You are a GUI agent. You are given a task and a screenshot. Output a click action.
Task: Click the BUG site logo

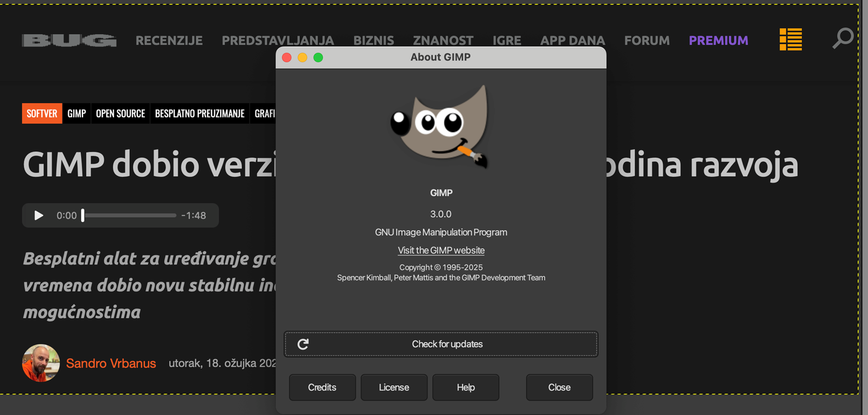tap(69, 41)
